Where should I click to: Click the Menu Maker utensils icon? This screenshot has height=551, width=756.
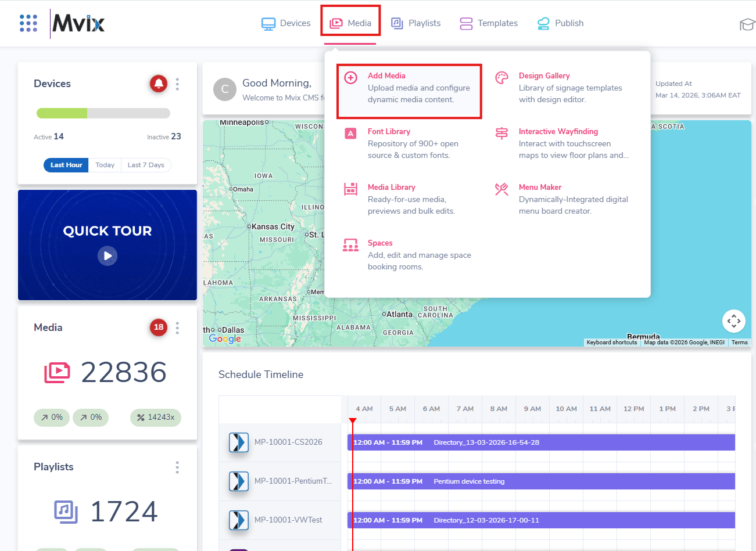(x=501, y=189)
